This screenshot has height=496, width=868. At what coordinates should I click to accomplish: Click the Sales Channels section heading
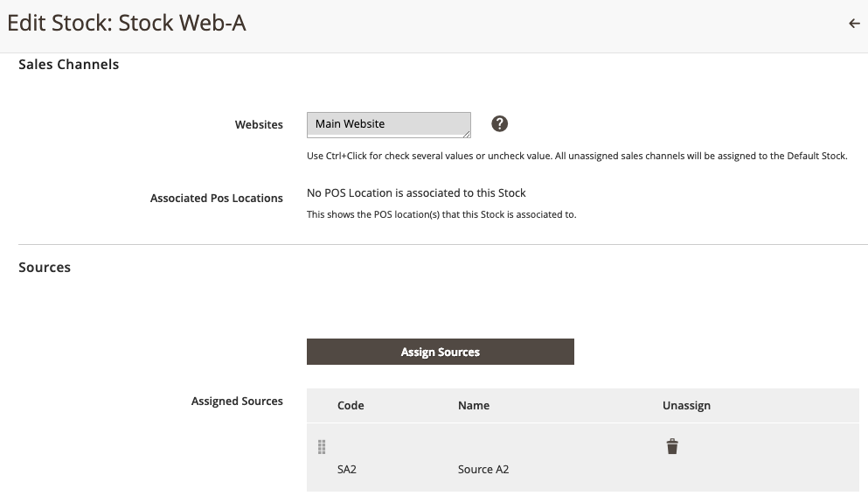[x=69, y=64]
